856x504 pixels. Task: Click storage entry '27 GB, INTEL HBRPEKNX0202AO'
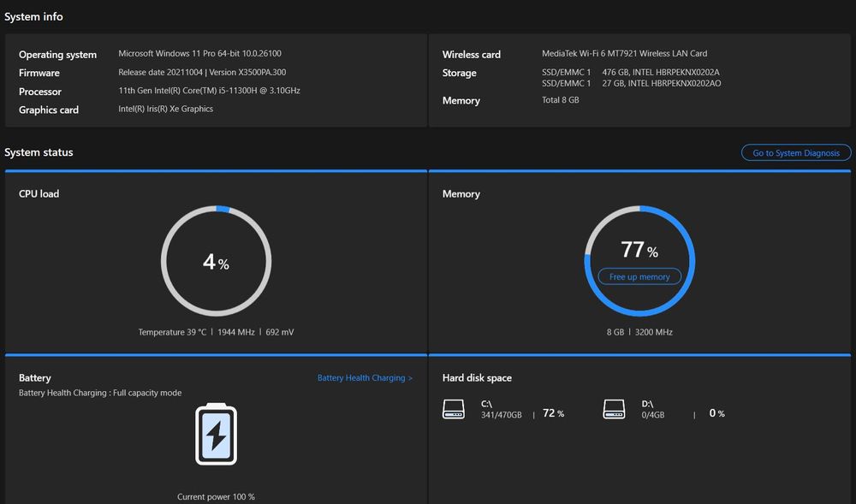tap(661, 84)
